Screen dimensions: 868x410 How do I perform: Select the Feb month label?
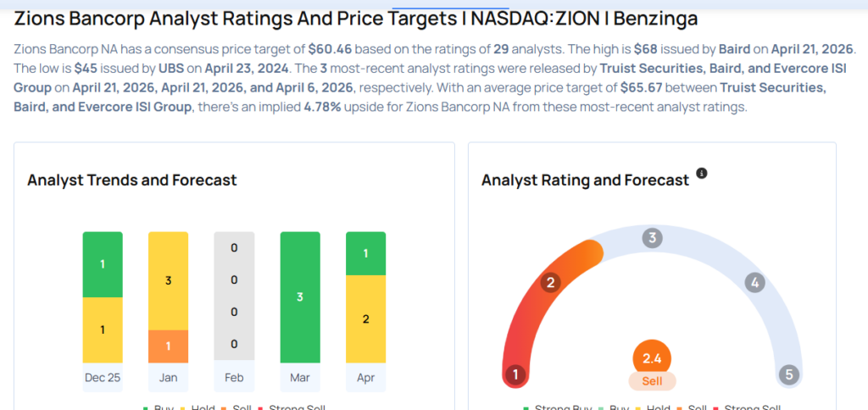coord(234,377)
